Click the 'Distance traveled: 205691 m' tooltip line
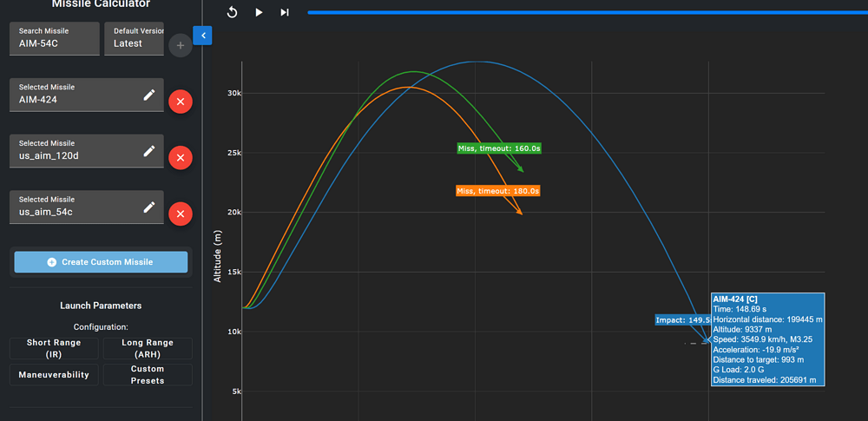The image size is (868, 421). [765, 380]
